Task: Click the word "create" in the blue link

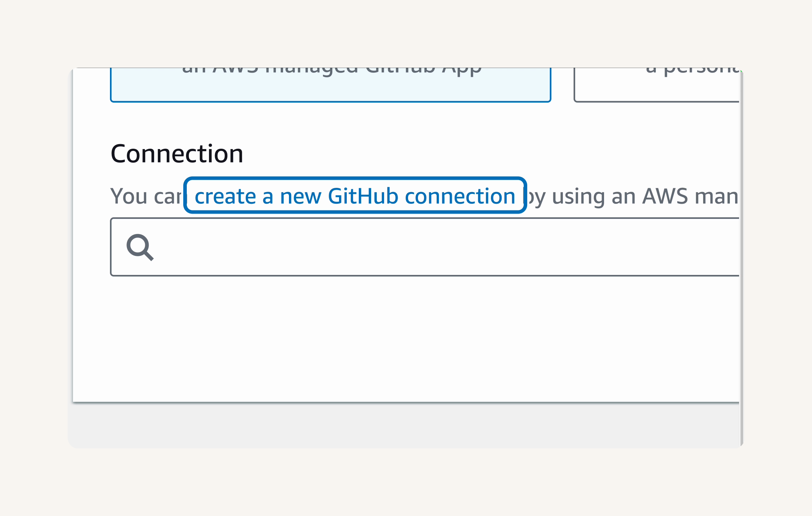Action: 225,196
